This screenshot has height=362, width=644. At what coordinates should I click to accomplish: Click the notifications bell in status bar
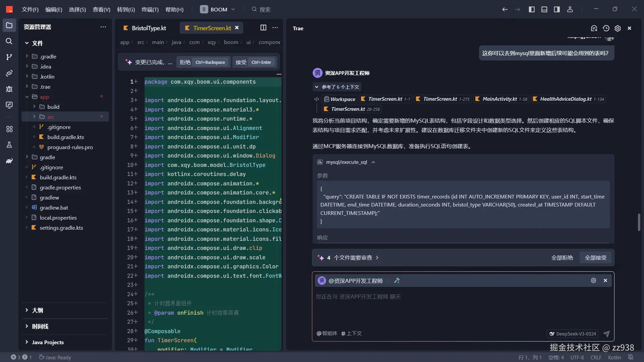coord(631,357)
